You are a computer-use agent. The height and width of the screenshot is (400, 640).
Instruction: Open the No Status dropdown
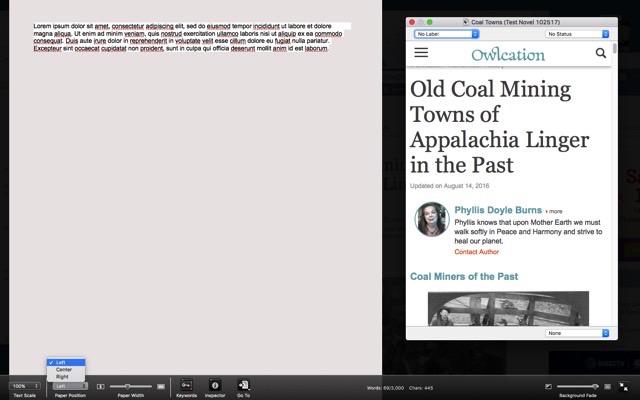(x=577, y=34)
